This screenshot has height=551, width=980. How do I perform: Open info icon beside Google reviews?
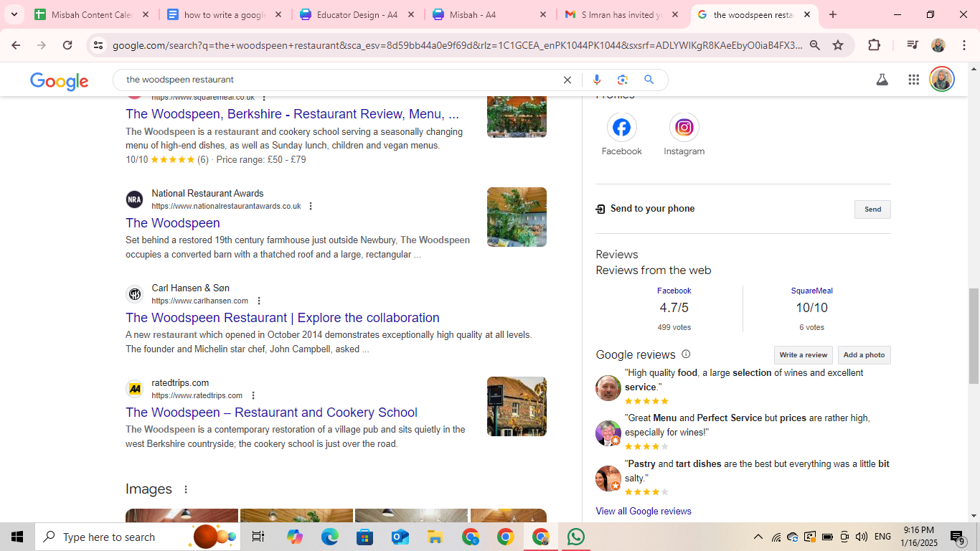click(x=686, y=354)
